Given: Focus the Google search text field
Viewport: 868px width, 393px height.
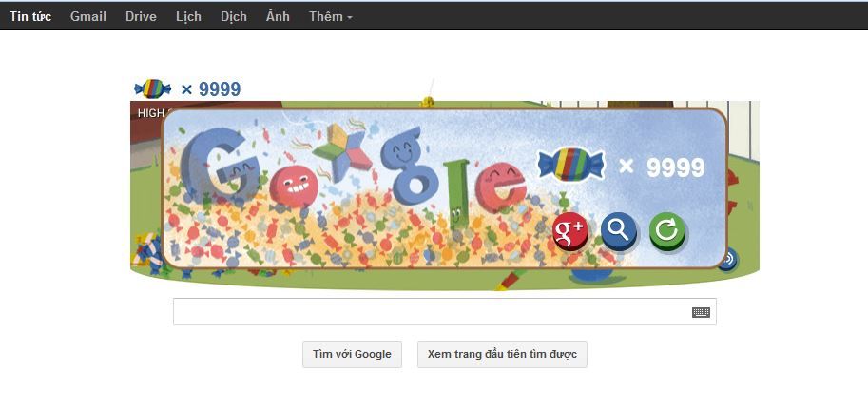Looking at the screenshot, I should tap(432, 312).
